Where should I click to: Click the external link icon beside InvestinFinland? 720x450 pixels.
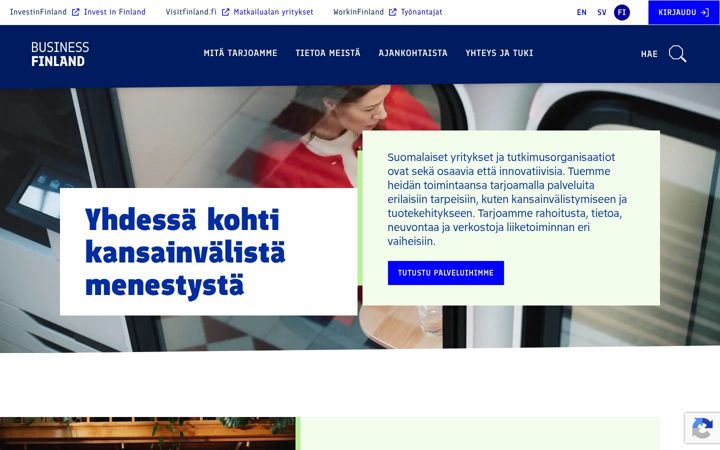[x=76, y=12]
